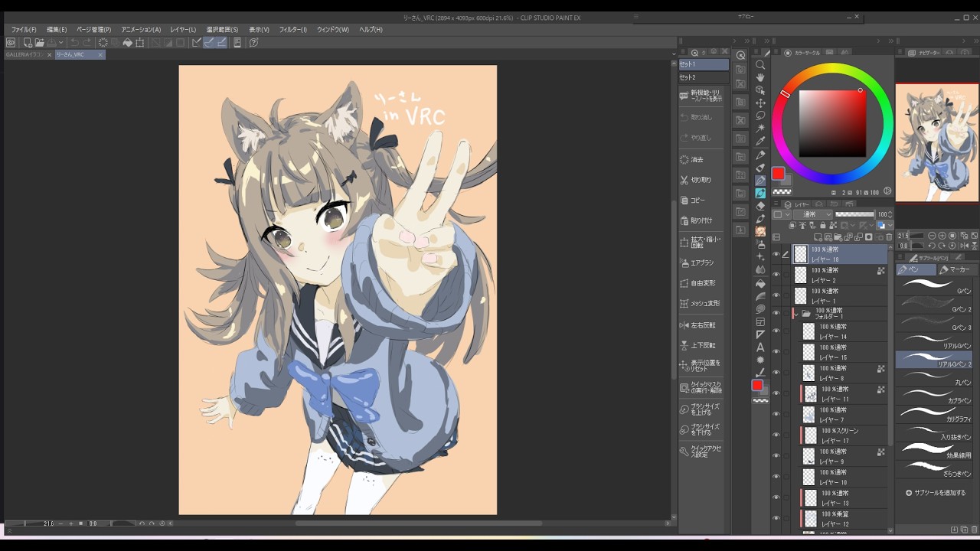Toggle visibility of レイヤー 11
The image size is (980, 551).
coord(776,393)
